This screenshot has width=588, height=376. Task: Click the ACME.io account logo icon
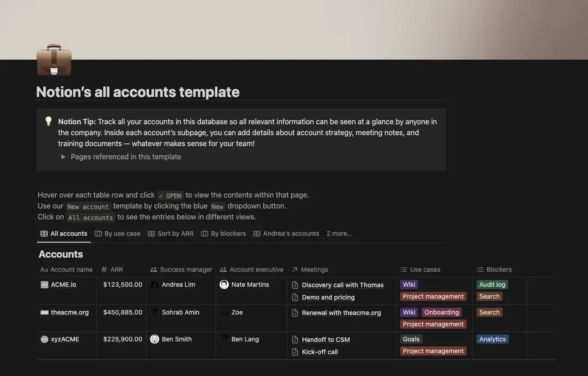[x=44, y=285]
